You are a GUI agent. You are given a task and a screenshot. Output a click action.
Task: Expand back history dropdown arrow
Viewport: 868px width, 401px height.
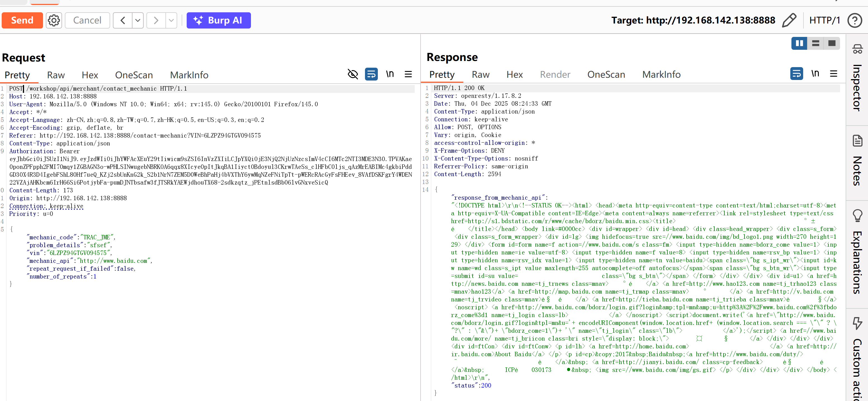pyautogui.click(x=138, y=20)
